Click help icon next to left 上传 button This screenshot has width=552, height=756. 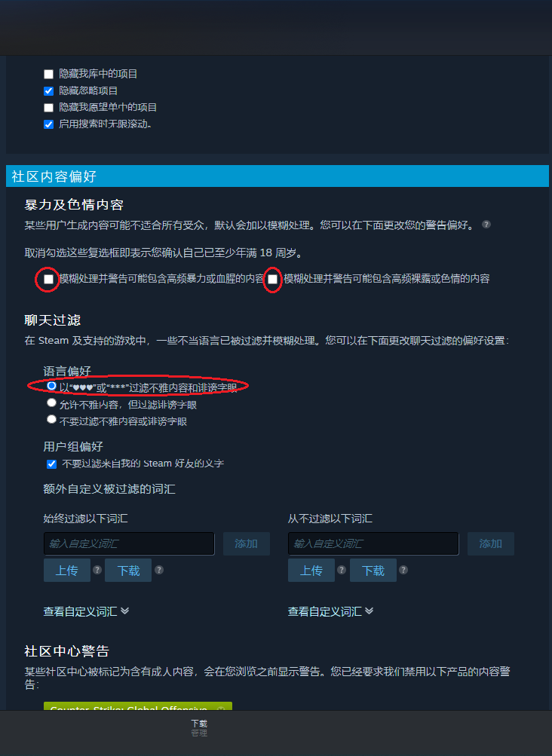click(97, 570)
